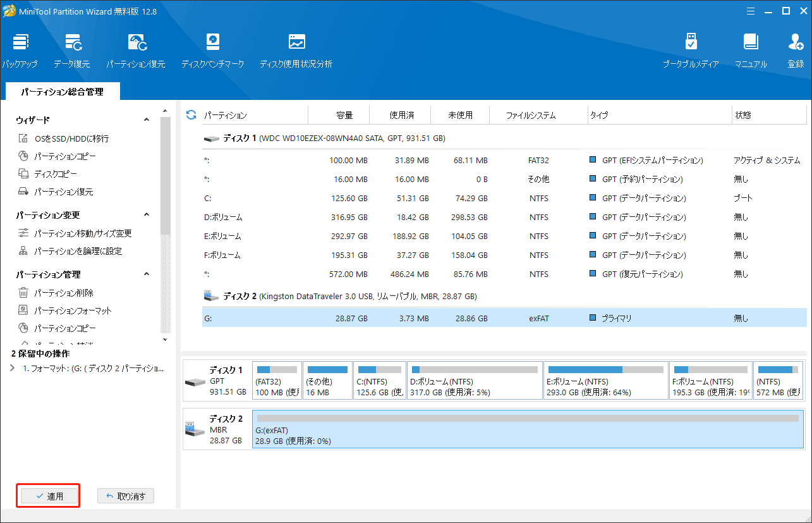This screenshot has height=523, width=812.
Task: Click D:ボリューム(NTFS) block in disk map
Action: pos(475,381)
